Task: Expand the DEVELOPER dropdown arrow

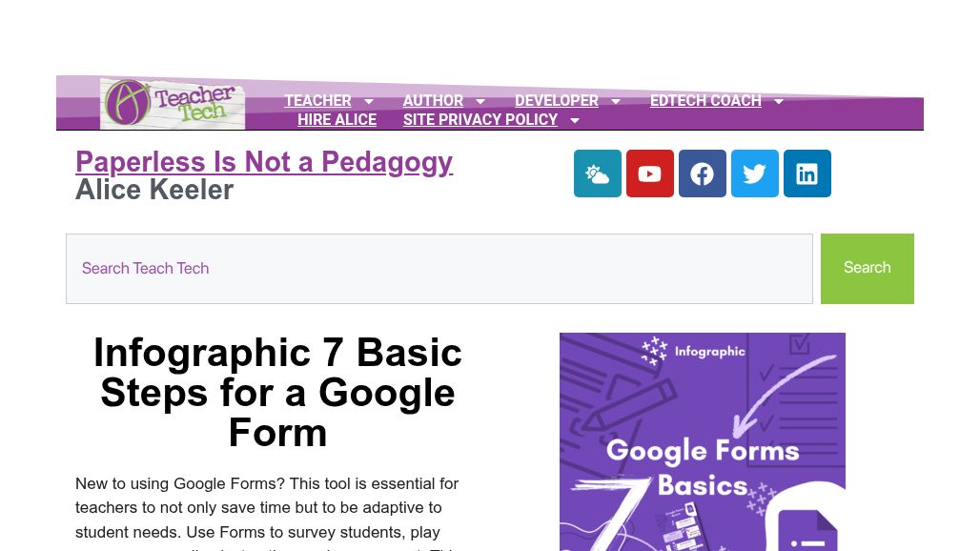Action: pos(615,101)
